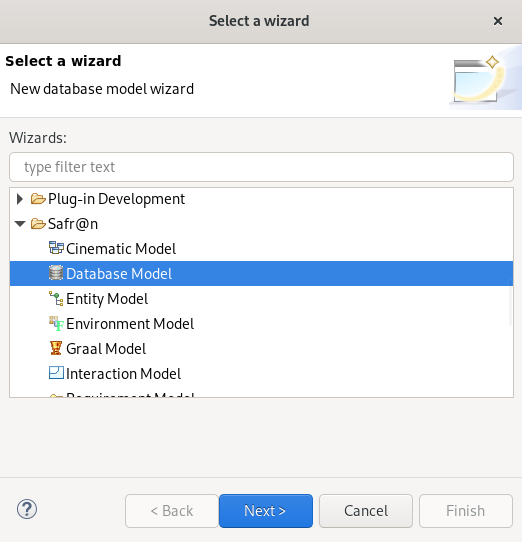The image size is (522, 542).
Task: Click the Plug-in Development folder icon
Action: click(x=38, y=198)
